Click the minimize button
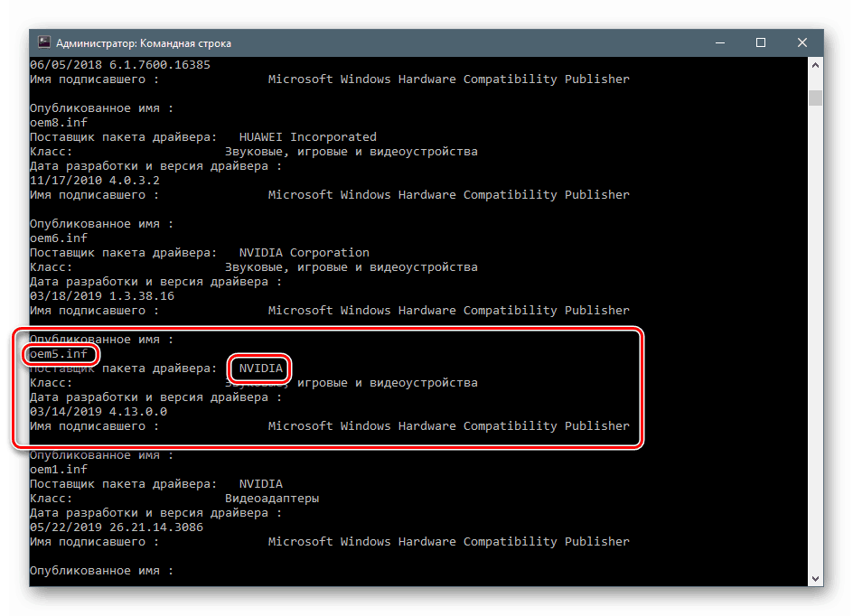 pos(718,42)
